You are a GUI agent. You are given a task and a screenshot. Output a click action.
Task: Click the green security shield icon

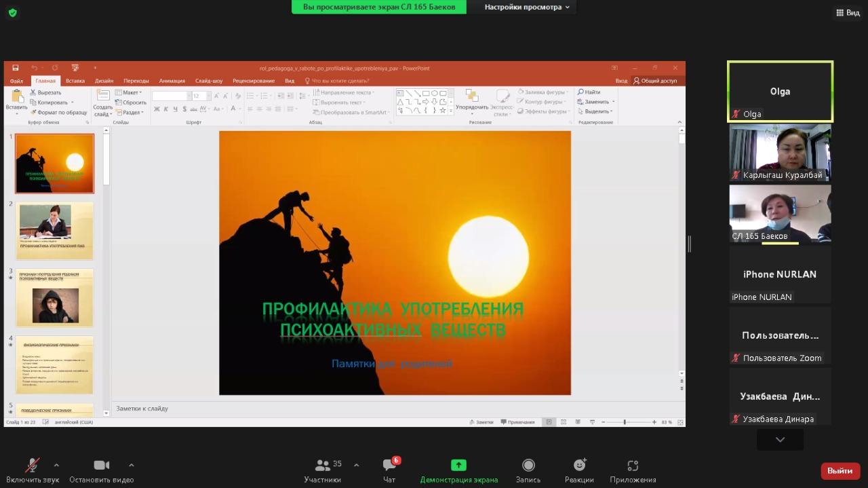(x=12, y=12)
